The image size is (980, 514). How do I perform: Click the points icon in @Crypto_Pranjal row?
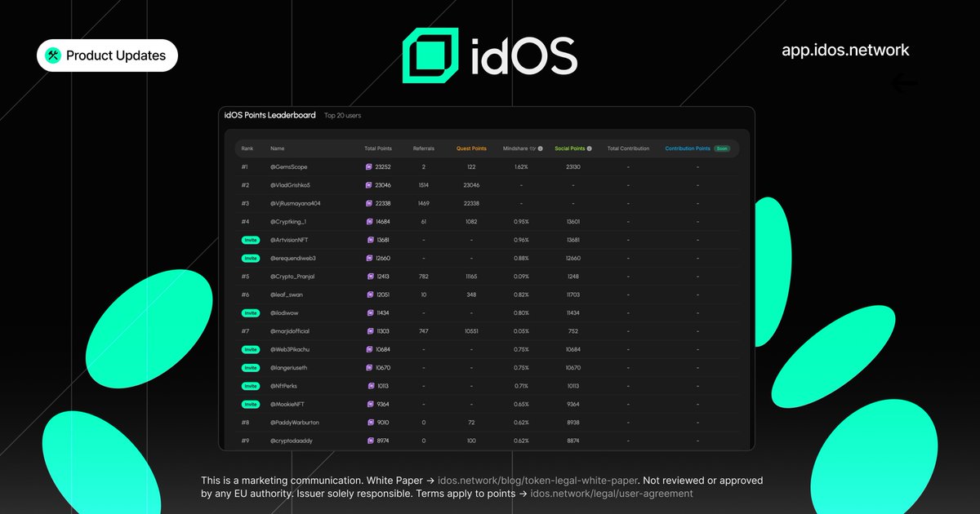point(369,277)
